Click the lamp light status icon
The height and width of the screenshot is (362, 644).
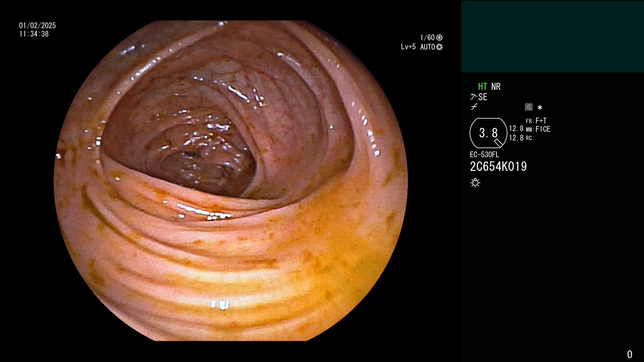click(475, 183)
